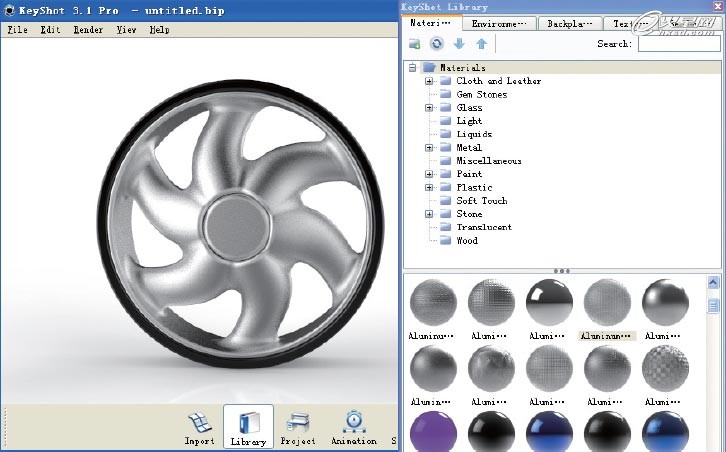Switch to the Textures tab
Screen dimensions: 726x452
pyautogui.click(x=630, y=24)
